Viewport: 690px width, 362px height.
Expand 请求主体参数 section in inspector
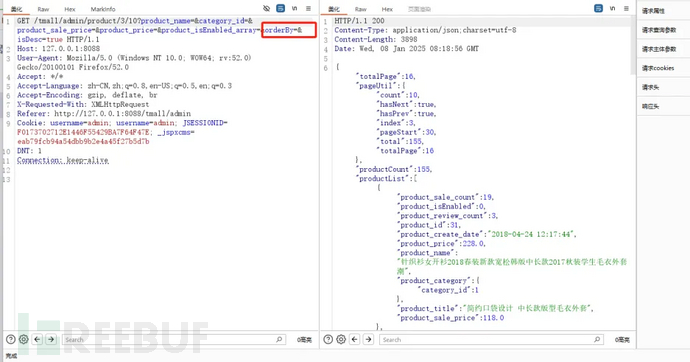[x=659, y=49]
